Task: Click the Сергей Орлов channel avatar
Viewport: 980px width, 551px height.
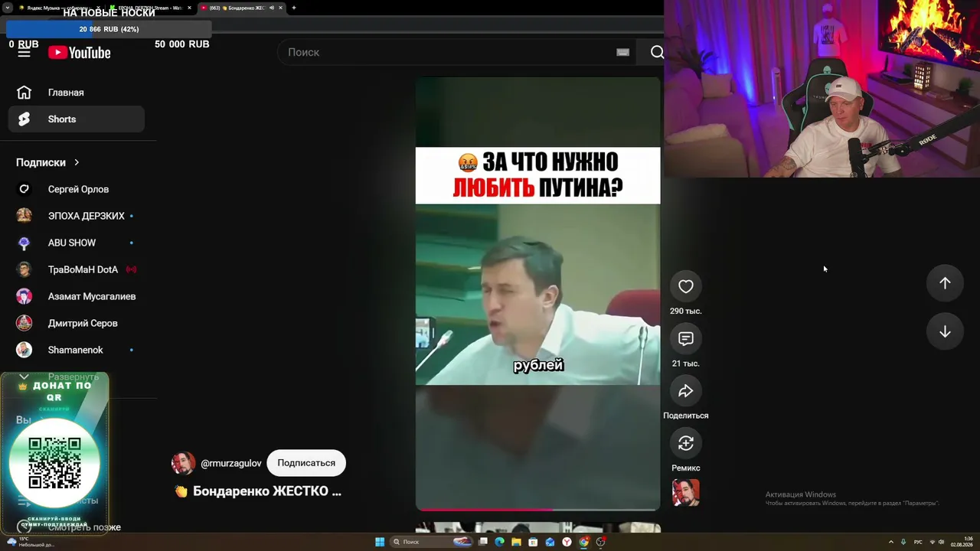Action: pos(24,189)
